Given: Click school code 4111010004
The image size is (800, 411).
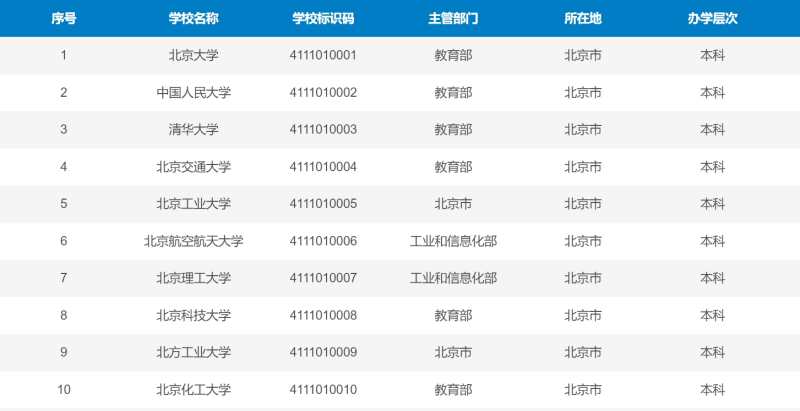Looking at the screenshot, I should click(x=323, y=167).
